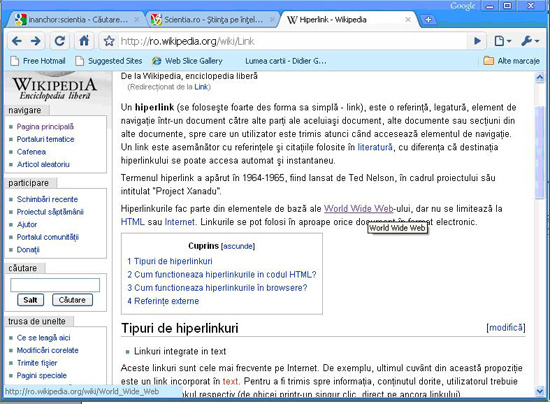Close the inanchor:scientia tab
550x404 pixels.
pyautogui.click(x=137, y=20)
